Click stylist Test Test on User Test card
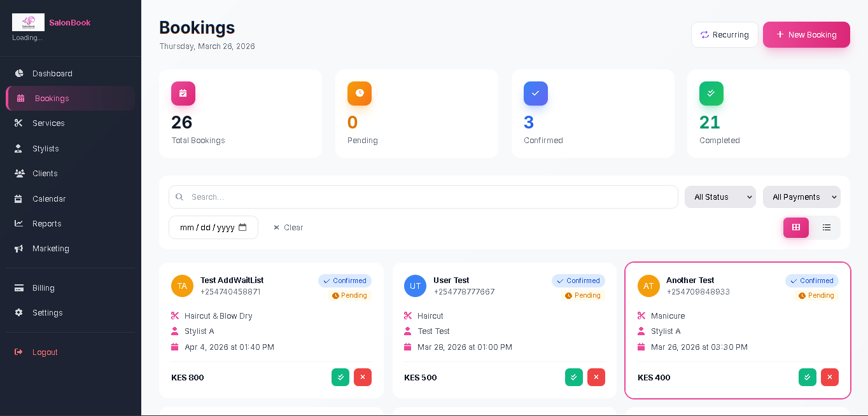The width and height of the screenshot is (868, 416). pyautogui.click(x=433, y=331)
